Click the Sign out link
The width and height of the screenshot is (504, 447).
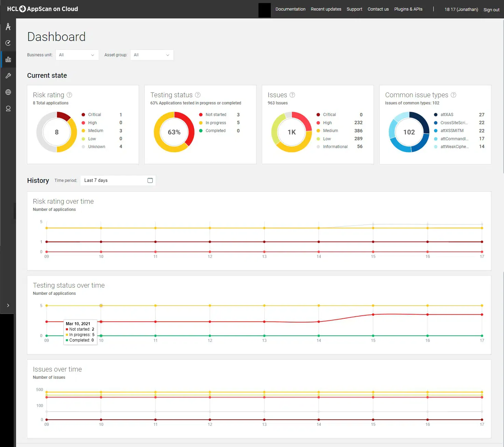point(491,10)
